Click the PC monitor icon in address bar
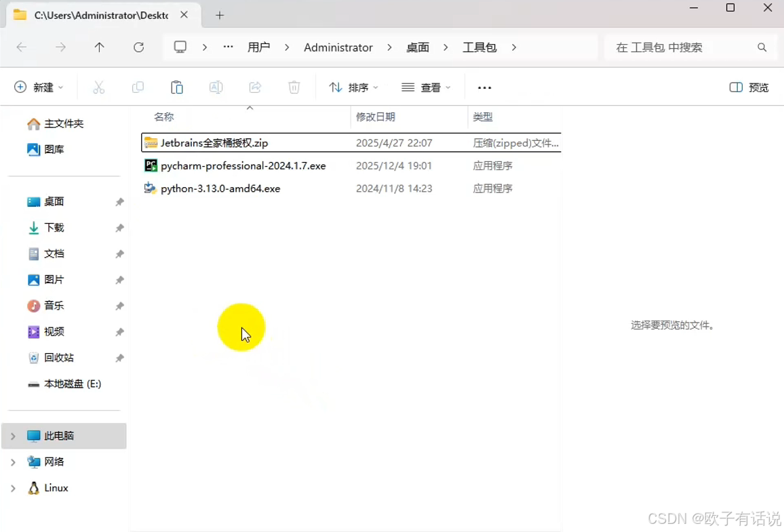Viewport: 784px width, 532px height. tap(180, 47)
